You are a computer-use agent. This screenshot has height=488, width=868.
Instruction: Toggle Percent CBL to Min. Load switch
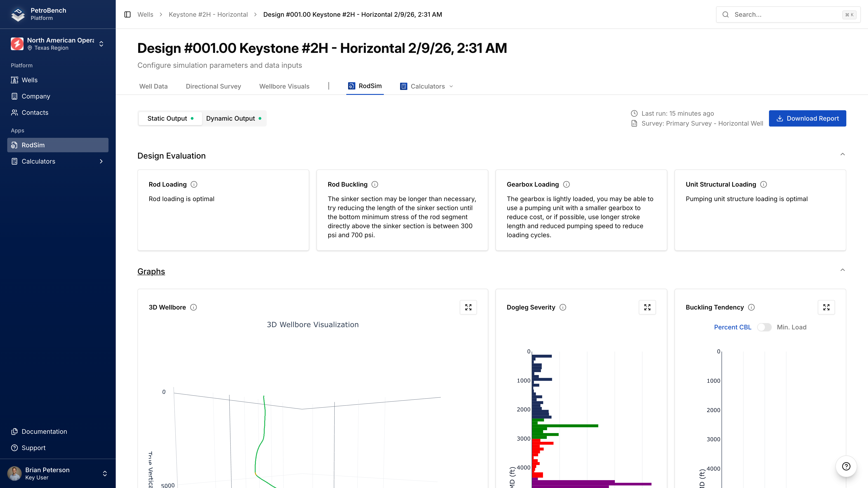pyautogui.click(x=764, y=327)
